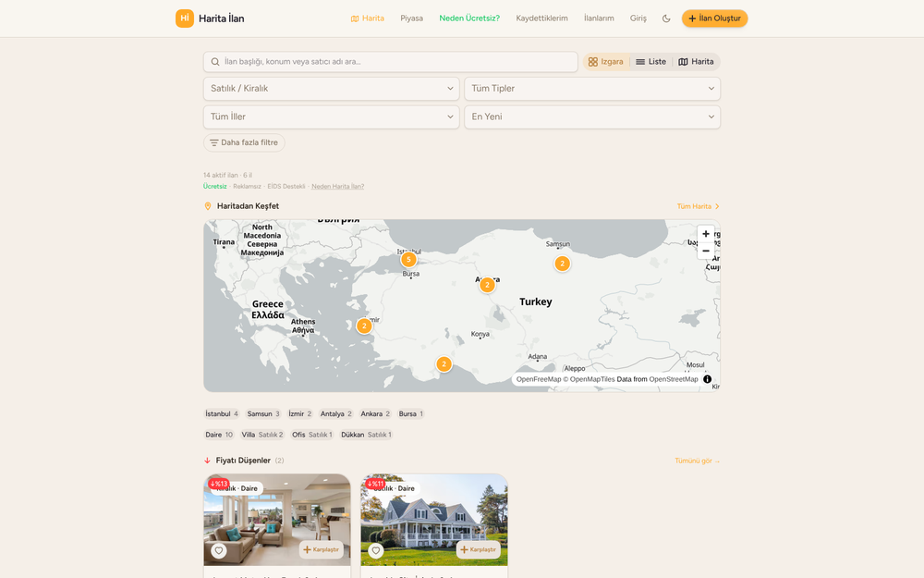
Task: Open Neden Ücretsiz? page
Action: [469, 18]
